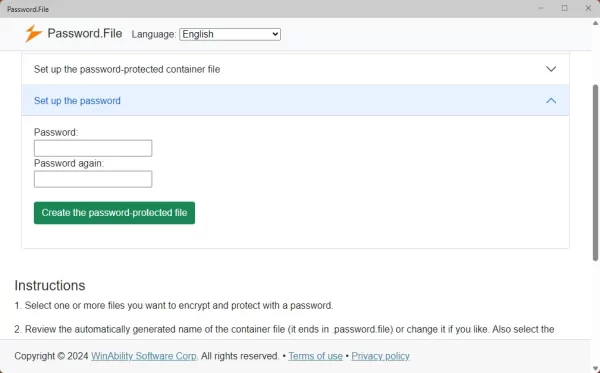Open the WinAbility Software Corp link
The height and width of the screenshot is (373, 600).
(x=144, y=356)
